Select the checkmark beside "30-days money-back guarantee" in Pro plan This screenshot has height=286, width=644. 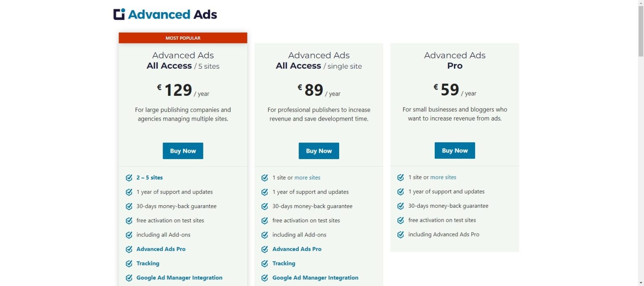click(x=400, y=206)
